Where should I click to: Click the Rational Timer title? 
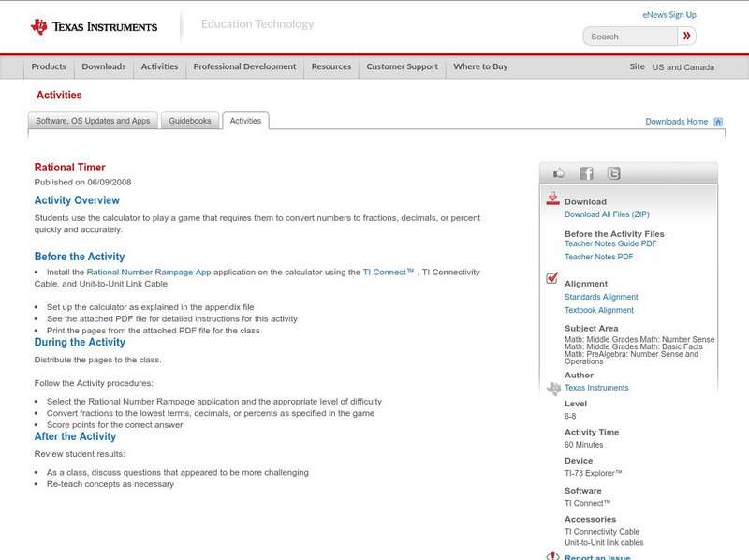(69, 168)
